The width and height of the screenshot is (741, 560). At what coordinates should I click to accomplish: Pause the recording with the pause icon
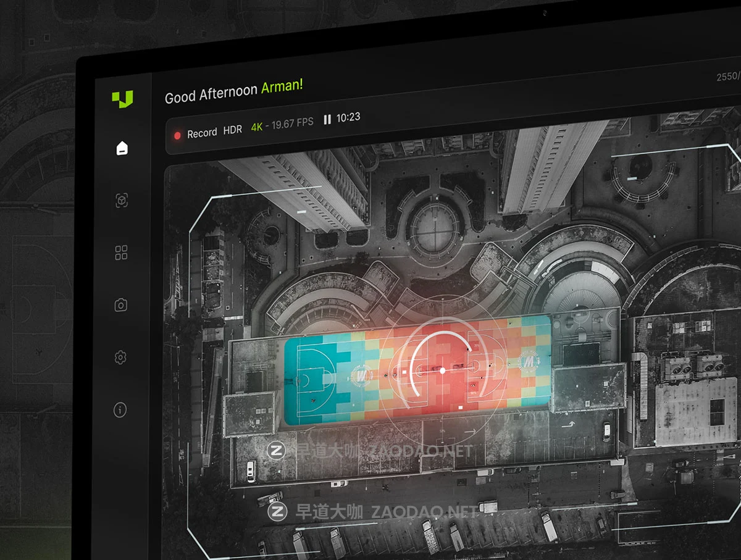[x=327, y=119]
